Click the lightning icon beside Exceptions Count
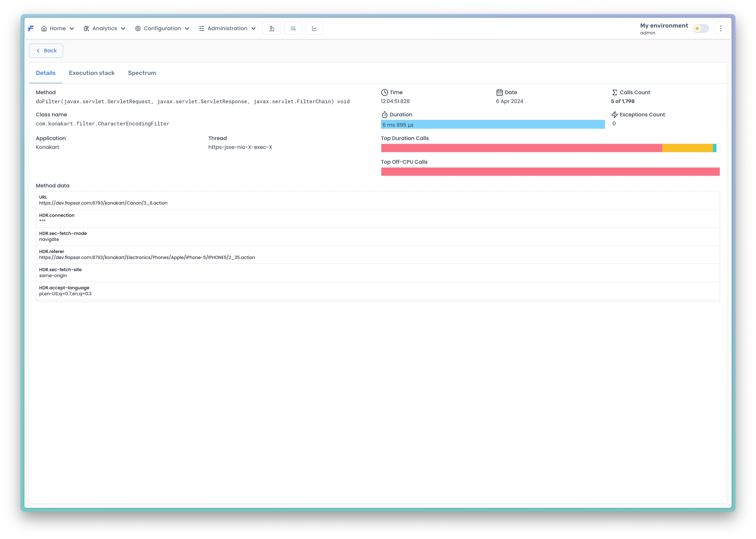 (614, 115)
